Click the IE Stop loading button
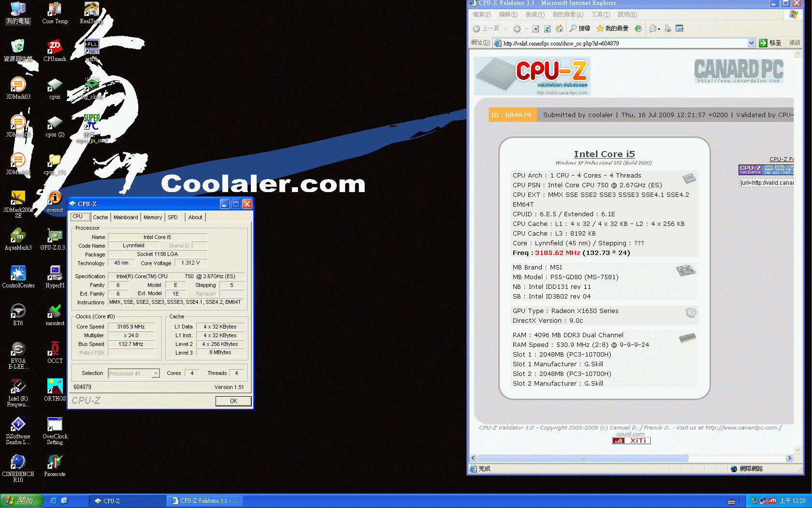 coord(536,29)
